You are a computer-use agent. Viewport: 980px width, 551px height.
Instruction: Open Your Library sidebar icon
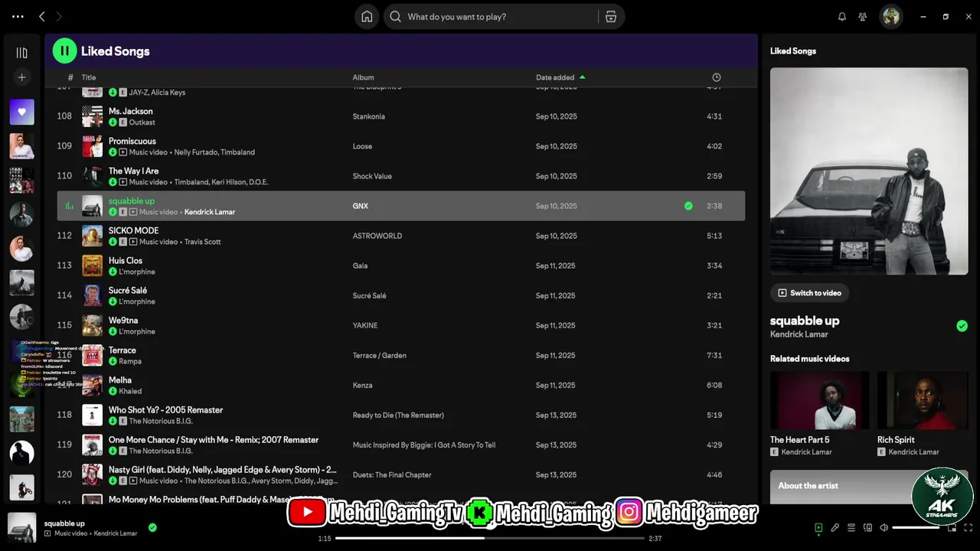coord(21,53)
